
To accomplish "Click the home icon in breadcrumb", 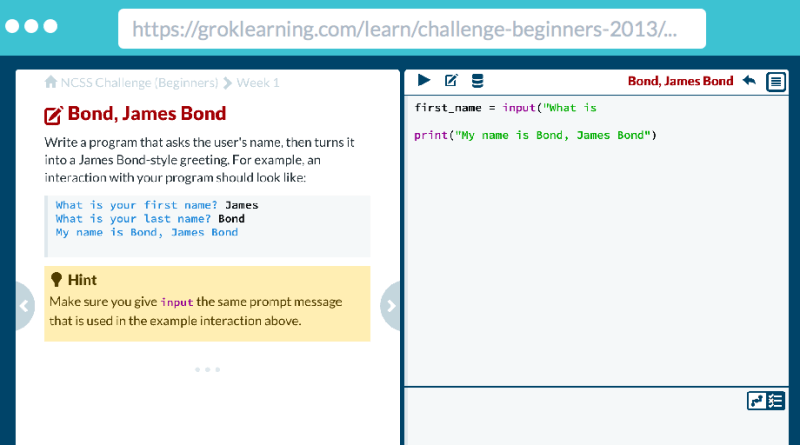I will click(51, 82).
